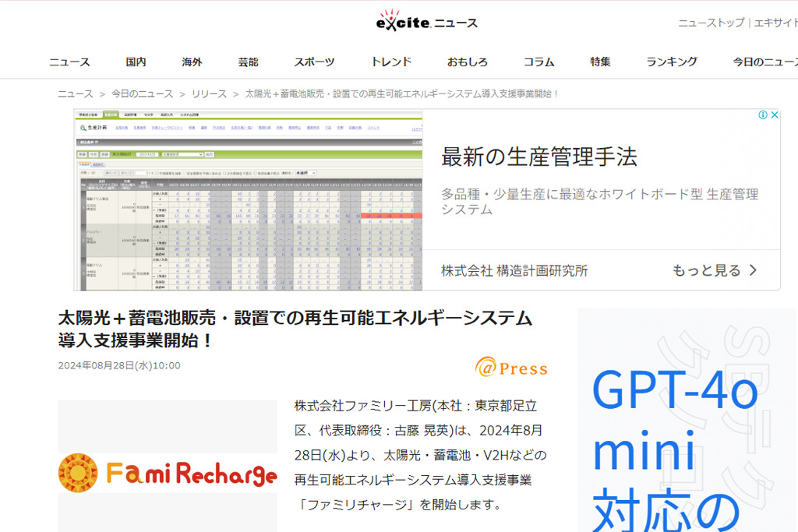Open the 芸能 category
Viewport: 798px width, 532px height.
tap(248, 62)
